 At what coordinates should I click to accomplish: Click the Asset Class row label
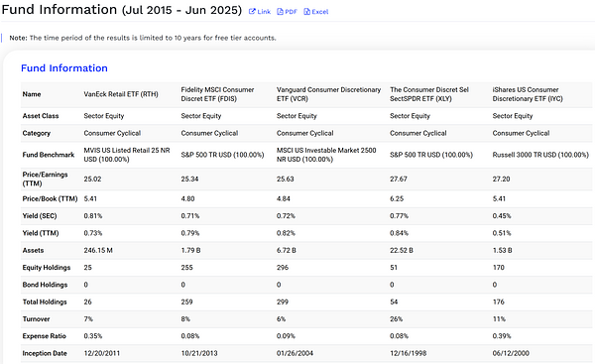click(41, 116)
